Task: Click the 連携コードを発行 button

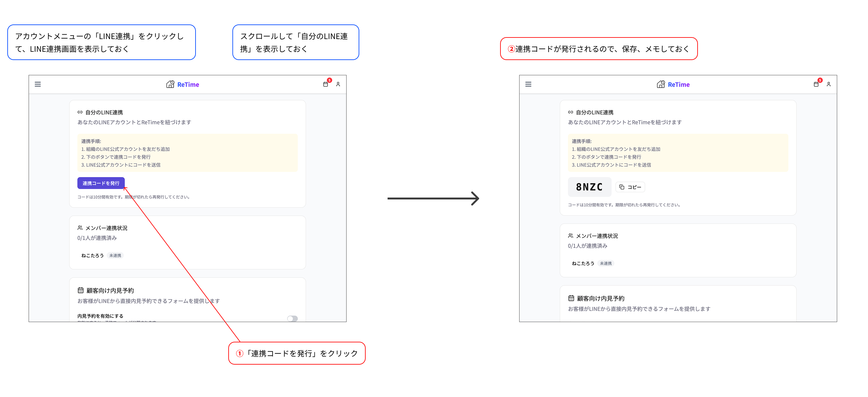Action: (101, 183)
